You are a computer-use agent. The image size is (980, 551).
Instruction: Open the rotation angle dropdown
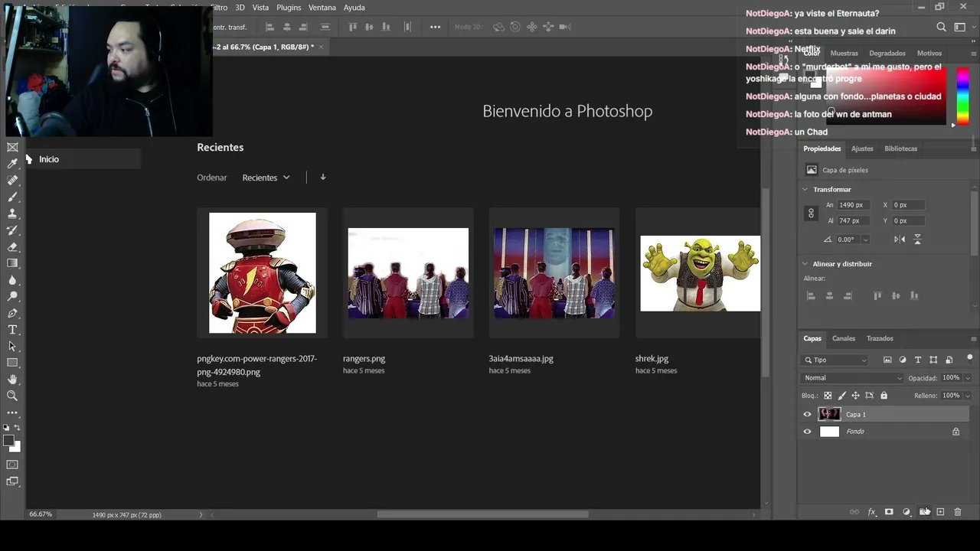tap(865, 240)
